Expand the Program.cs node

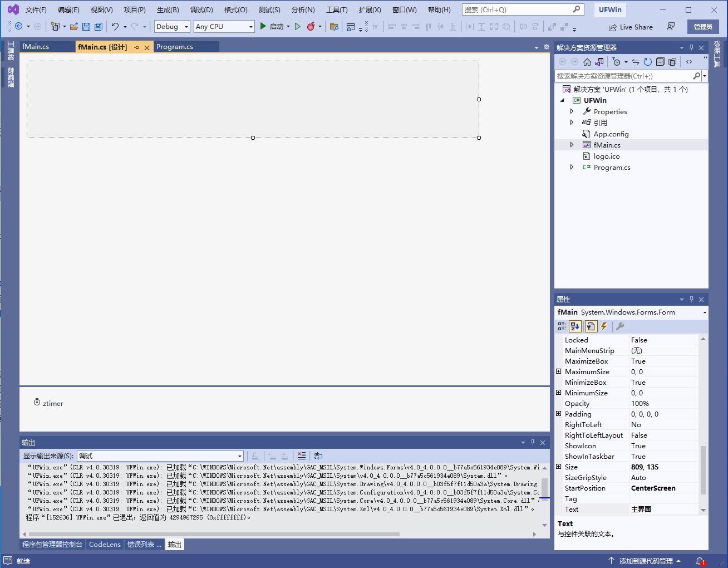tap(572, 167)
